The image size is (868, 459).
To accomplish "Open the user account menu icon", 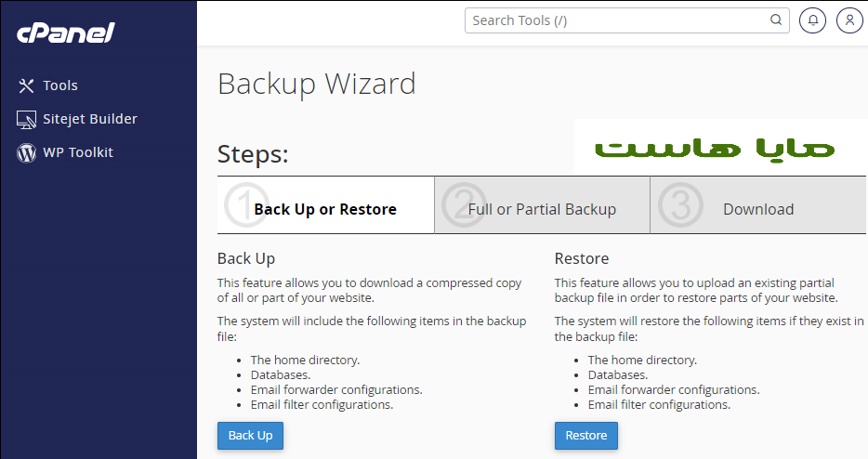I will [x=849, y=20].
